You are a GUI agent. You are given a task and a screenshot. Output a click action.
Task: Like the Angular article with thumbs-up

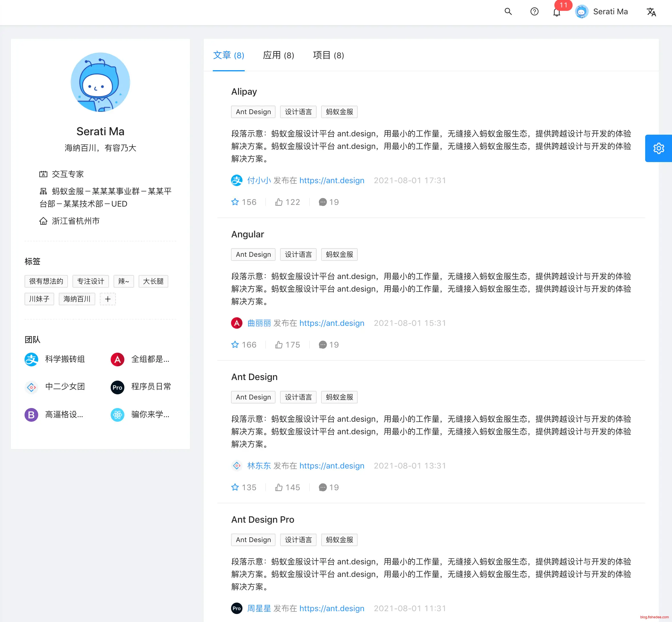[279, 345]
